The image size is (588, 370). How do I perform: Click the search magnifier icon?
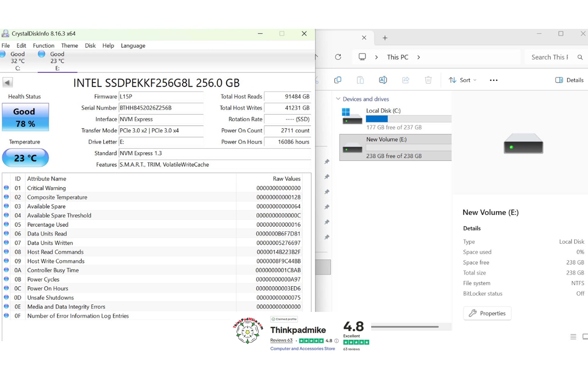(x=580, y=57)
